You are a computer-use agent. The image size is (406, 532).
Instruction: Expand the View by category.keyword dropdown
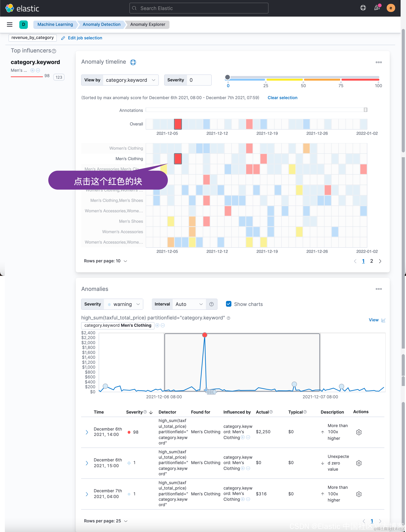131,80
